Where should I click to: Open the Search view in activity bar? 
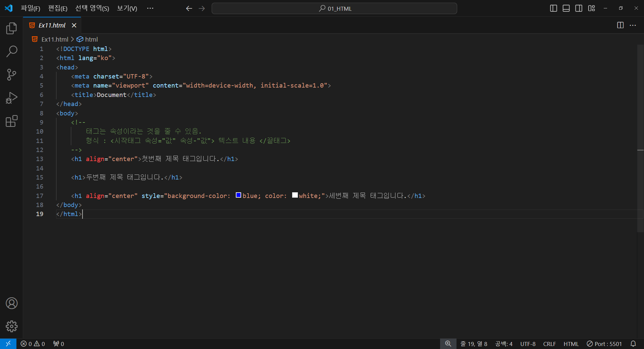coord(11,52)
